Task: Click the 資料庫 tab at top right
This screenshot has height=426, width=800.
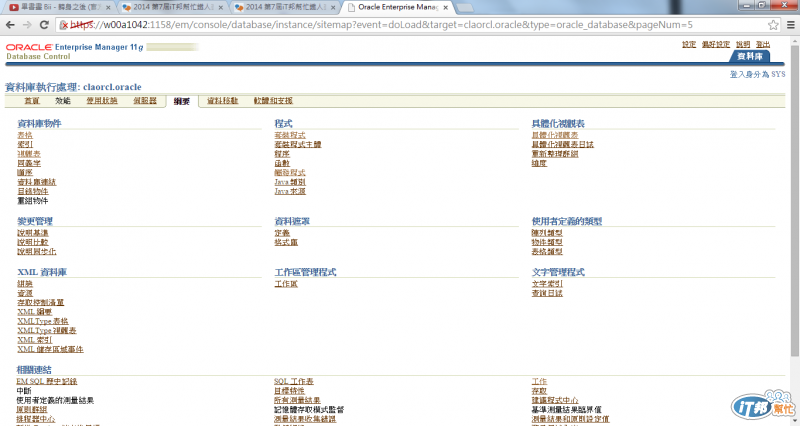Action: click(x=749, y=56)
